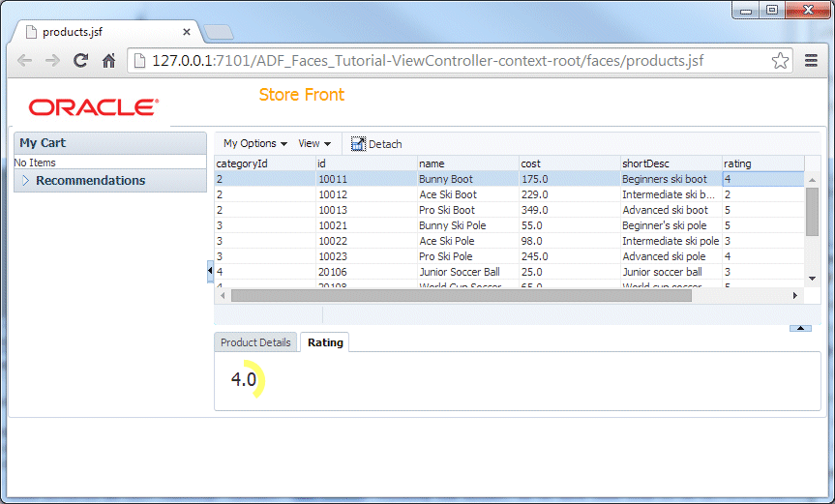Sort by the cost column header
This screenshot has height=504, width=835.
569,163
